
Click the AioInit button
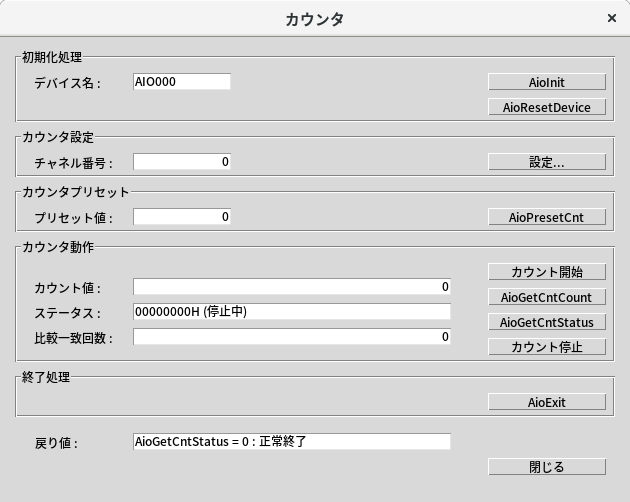point(547,82)
